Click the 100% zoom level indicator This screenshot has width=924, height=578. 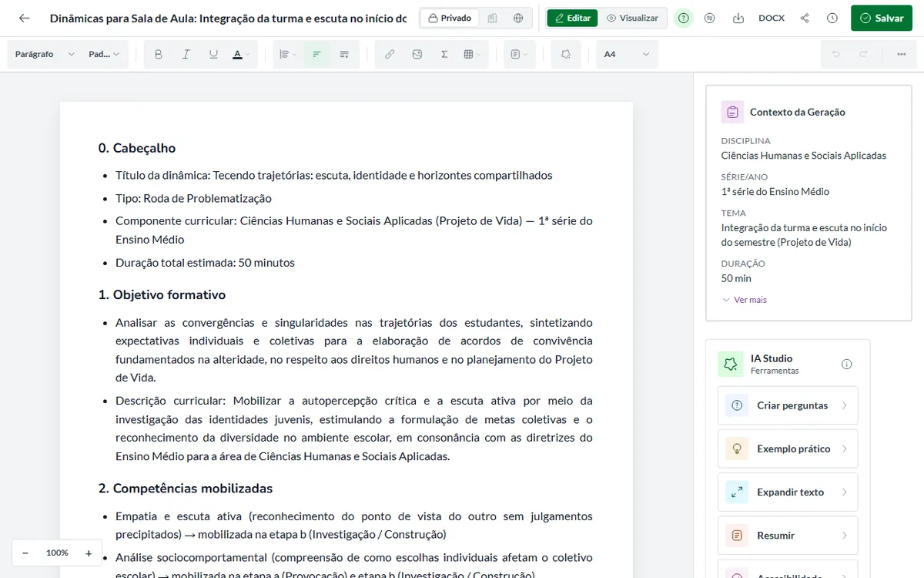tap(57, 553)
